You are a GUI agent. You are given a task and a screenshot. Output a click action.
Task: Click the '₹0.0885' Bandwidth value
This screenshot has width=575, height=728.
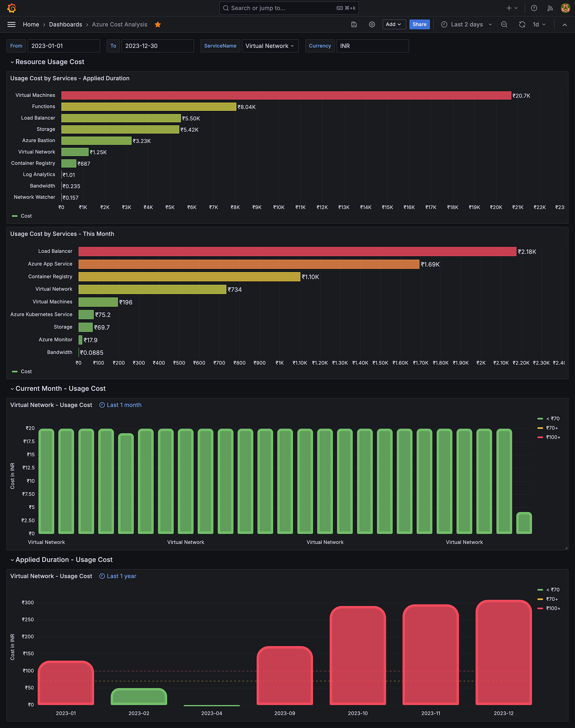click(x=92, y=353)
